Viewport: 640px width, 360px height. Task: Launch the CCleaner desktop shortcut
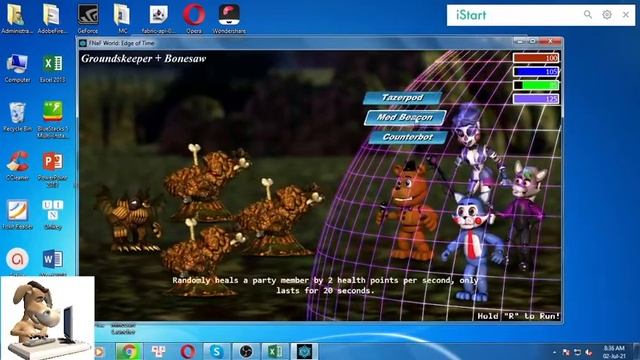17,166
